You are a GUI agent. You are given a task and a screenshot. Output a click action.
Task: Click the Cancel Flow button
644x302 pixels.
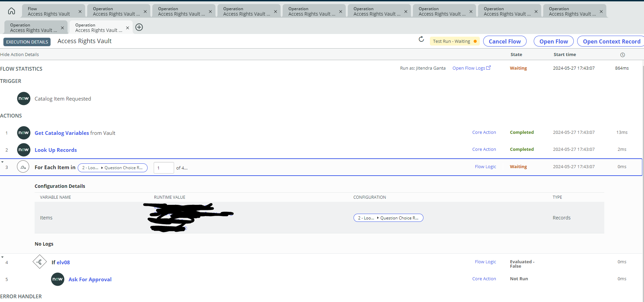[505, 41]
